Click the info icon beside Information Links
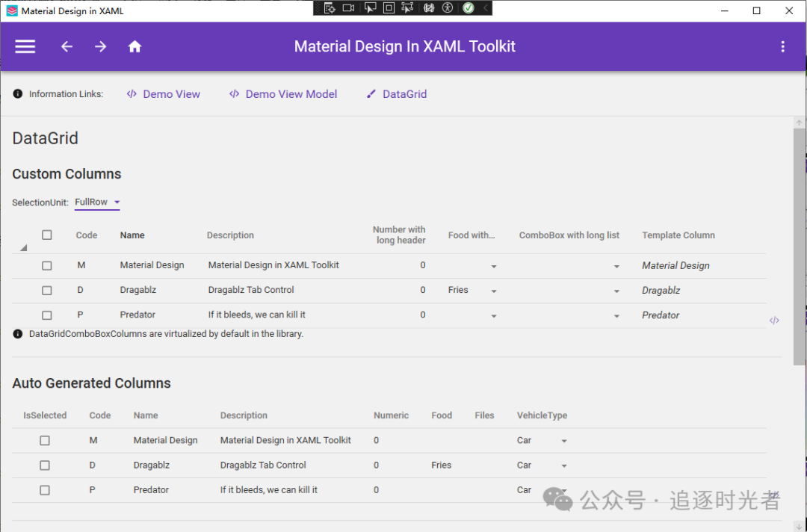Viewport: 807px width, 532px height. click(16, 93)
